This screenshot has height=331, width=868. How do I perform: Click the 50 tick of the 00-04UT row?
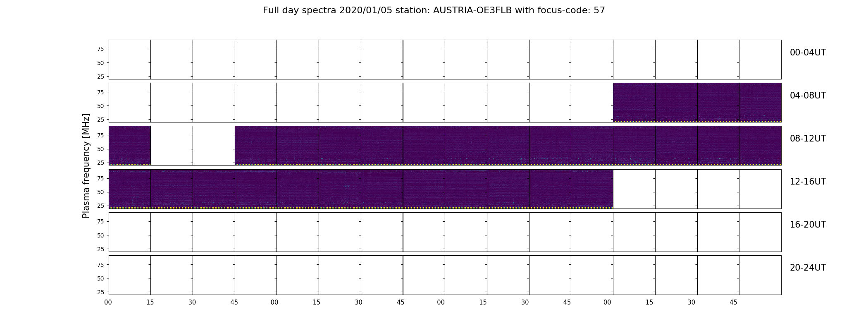click(x=100, y=63)
